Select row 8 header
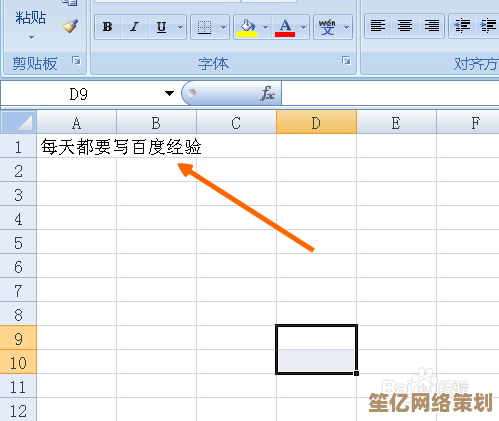 tap(18, 314)
